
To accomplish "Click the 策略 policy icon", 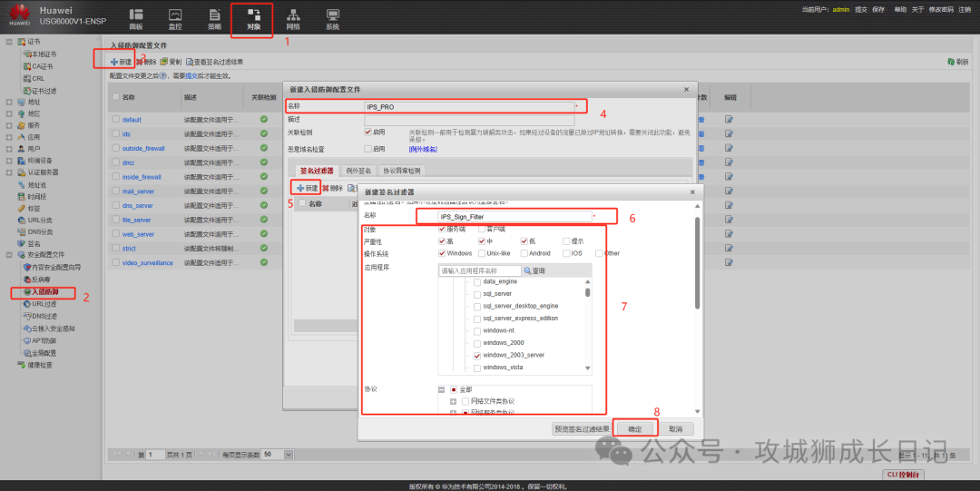I will (x=214, y=19).
